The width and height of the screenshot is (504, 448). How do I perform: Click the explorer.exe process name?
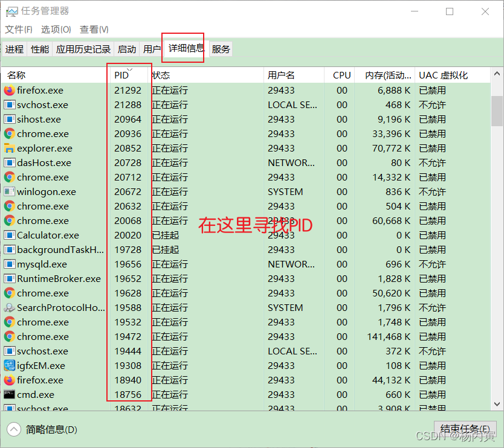[45, 148]
